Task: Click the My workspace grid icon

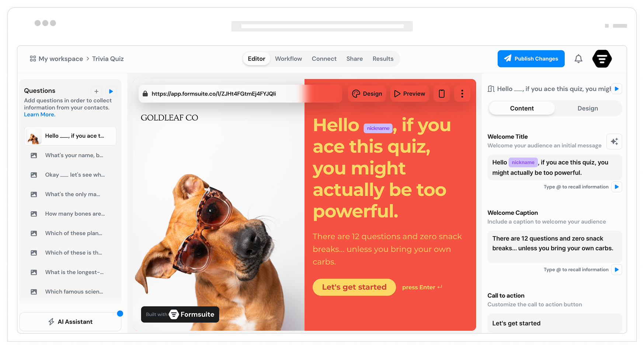Action: click(33, 59)
